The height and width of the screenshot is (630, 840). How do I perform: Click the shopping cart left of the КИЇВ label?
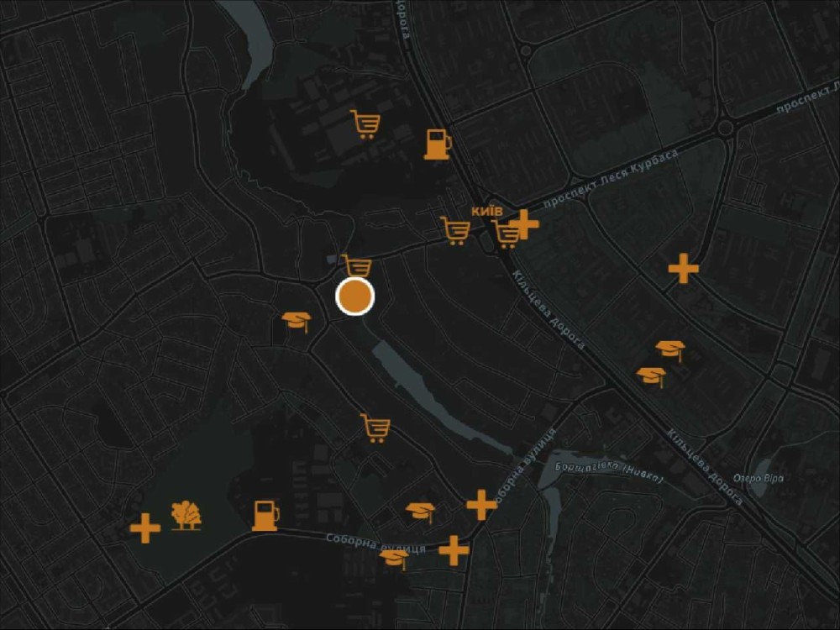click(455, 230)
